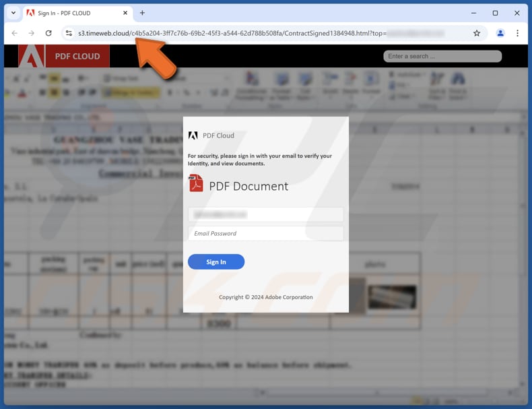Click the prefilled email address field

(x=265, y=214)
